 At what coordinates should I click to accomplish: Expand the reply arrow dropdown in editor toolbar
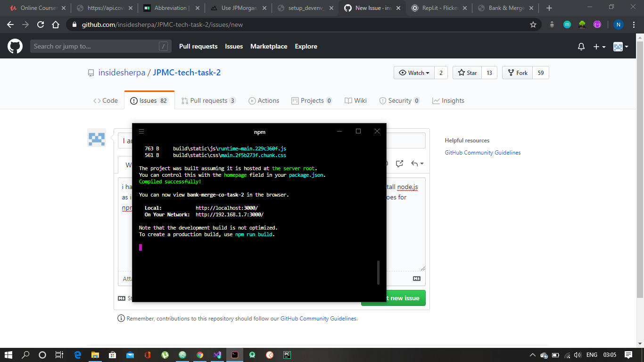pos(417,164)
